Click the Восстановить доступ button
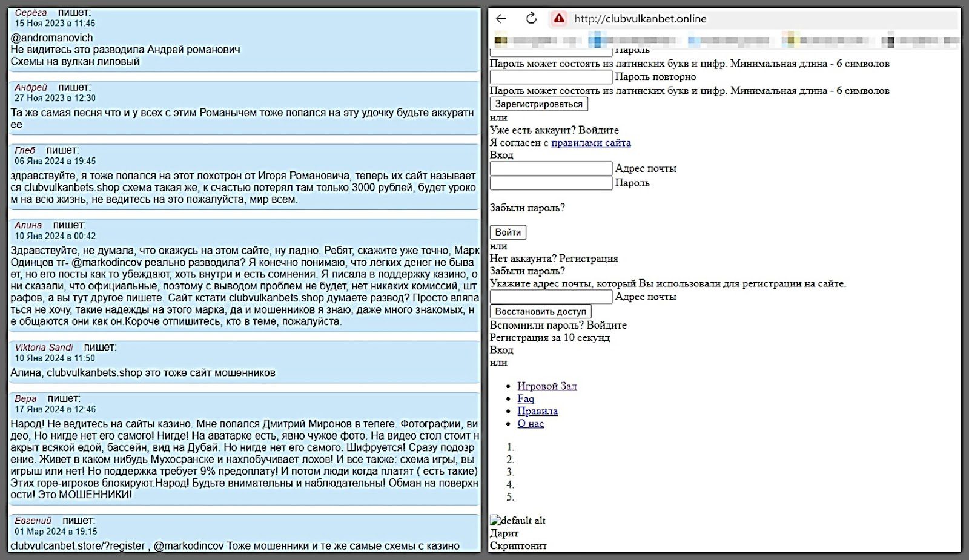This screenshot has height=560, width=969. [x=540, y=312]
